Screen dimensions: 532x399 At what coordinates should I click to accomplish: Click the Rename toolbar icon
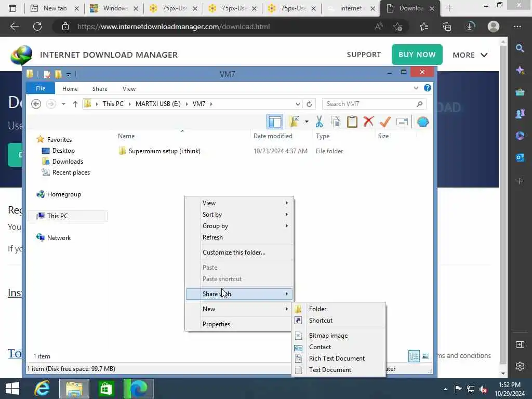(x=402, y=122)
